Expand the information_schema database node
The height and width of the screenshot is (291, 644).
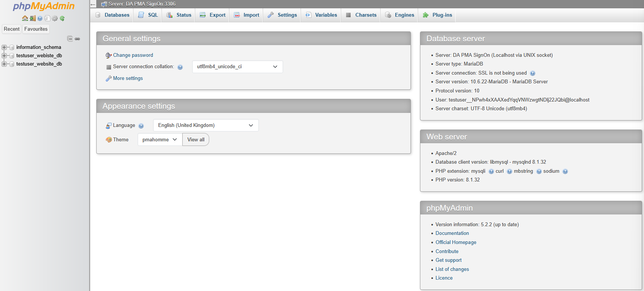coord(4,47)
